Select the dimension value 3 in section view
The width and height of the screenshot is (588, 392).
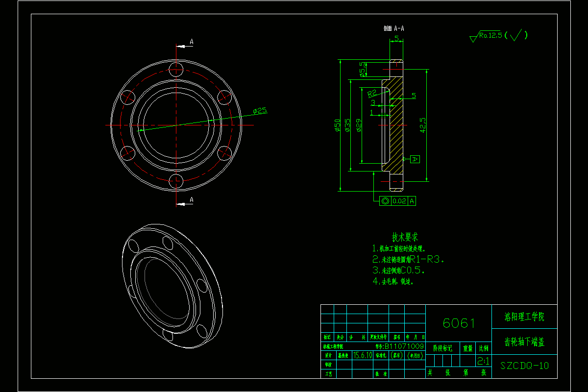pyautogui.click(x=373, y=103)
